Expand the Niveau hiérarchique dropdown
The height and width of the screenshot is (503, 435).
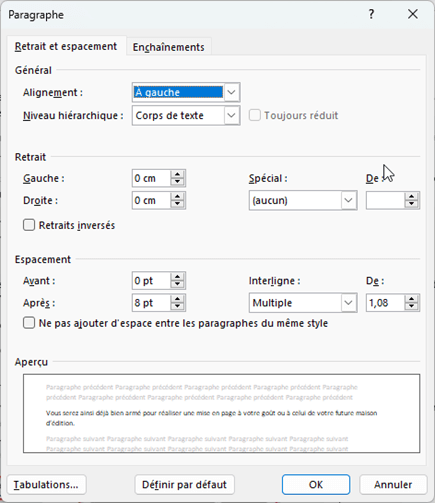[232, 115]
